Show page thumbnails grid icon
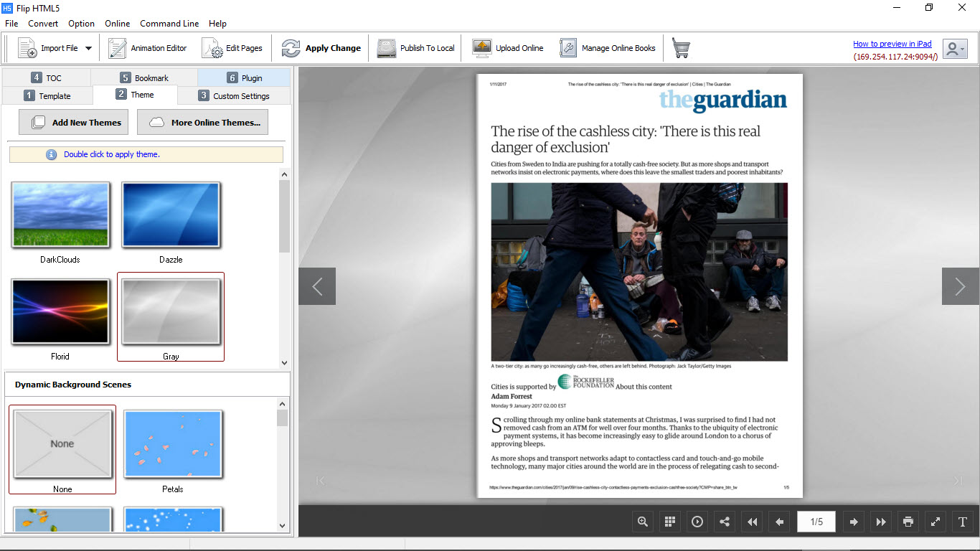The height and width of the screenshot is (551, 980). pos(670,522)
